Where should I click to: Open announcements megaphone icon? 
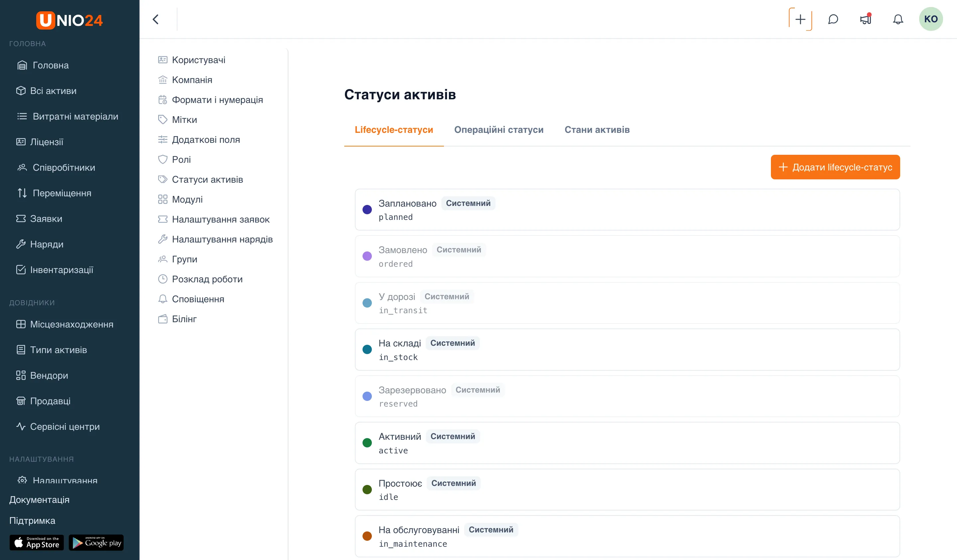coord(866,19)
